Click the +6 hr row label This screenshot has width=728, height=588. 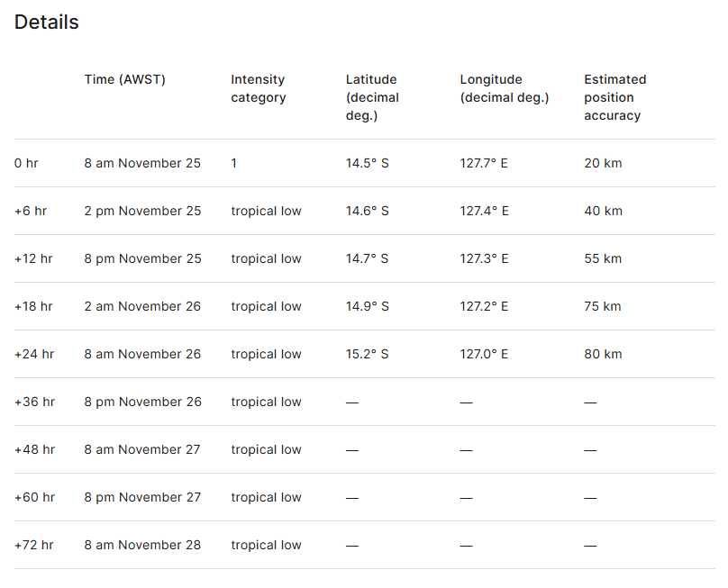[x=31, y=211]
